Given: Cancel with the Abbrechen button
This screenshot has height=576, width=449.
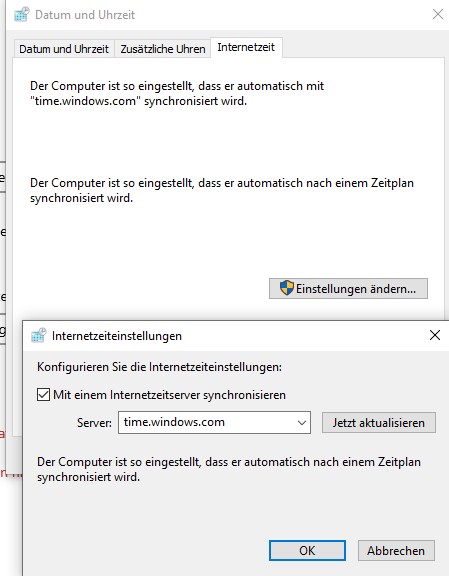Looking at the screenshot, I should tap(396, 550).
